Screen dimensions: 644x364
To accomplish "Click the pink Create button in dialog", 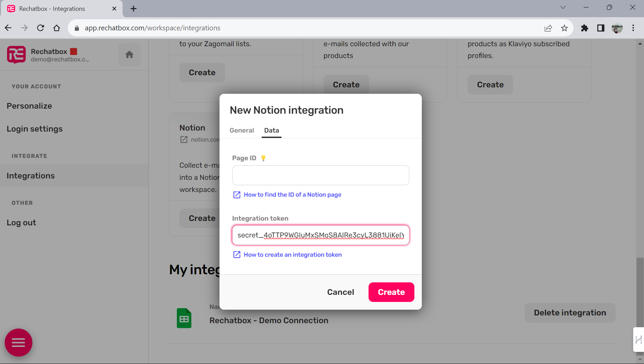I will tap(391, 292).
